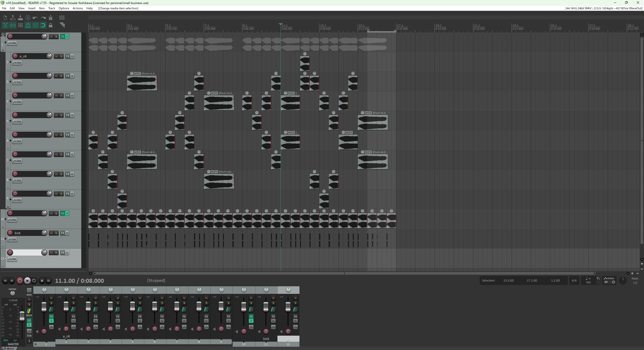Toggle auto-crossfade toolbar icon

tap(5, 25)
